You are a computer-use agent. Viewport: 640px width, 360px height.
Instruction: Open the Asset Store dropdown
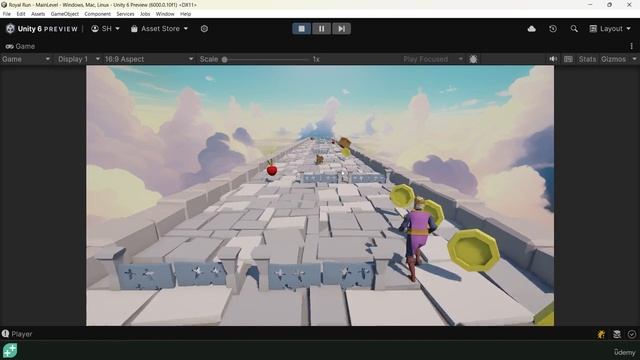click(159, 29)
